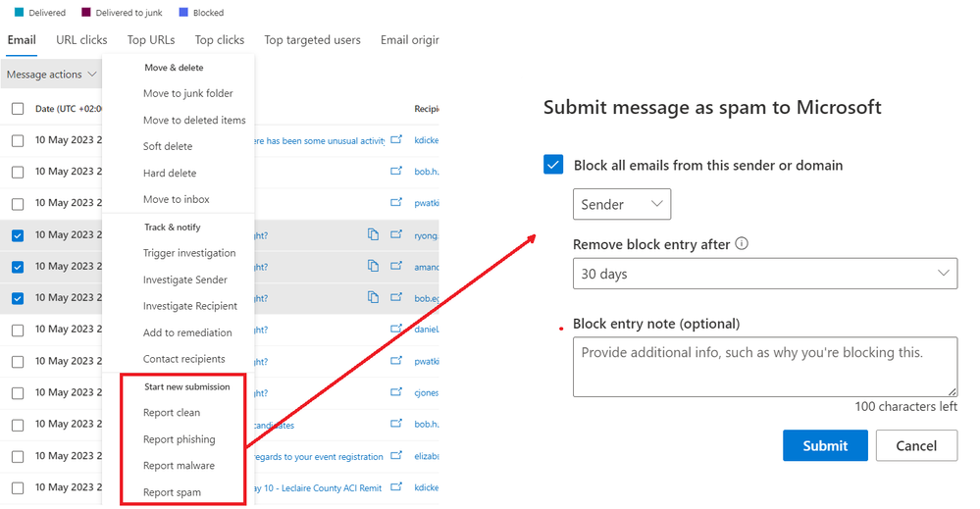Check the daniel row checkbox
Screen dimensions: 980x509
18,330
